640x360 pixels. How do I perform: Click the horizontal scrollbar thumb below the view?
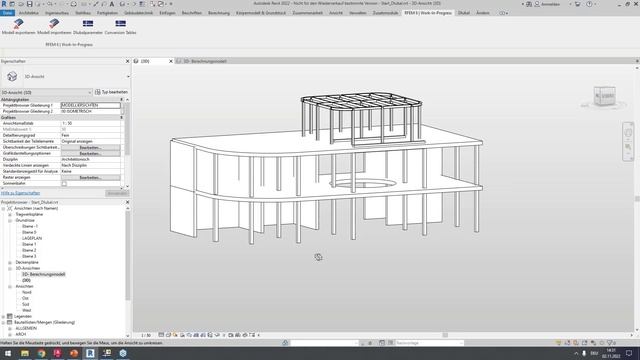click(445, 335)
